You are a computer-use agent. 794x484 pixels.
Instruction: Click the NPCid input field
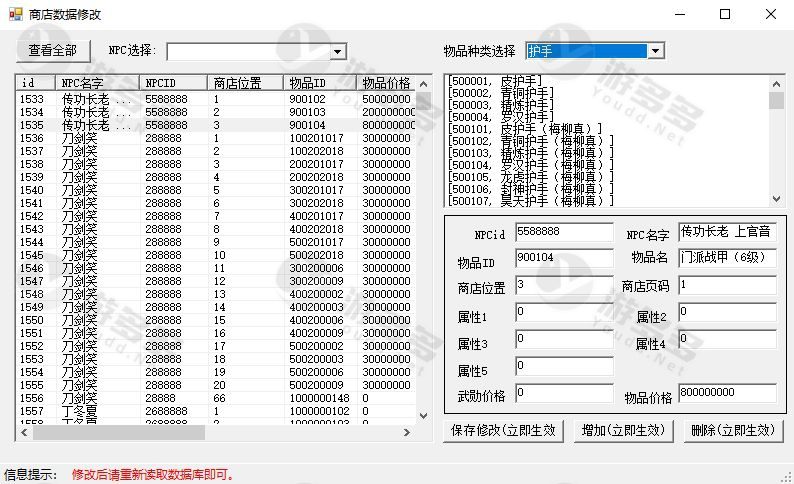[564, 232]
